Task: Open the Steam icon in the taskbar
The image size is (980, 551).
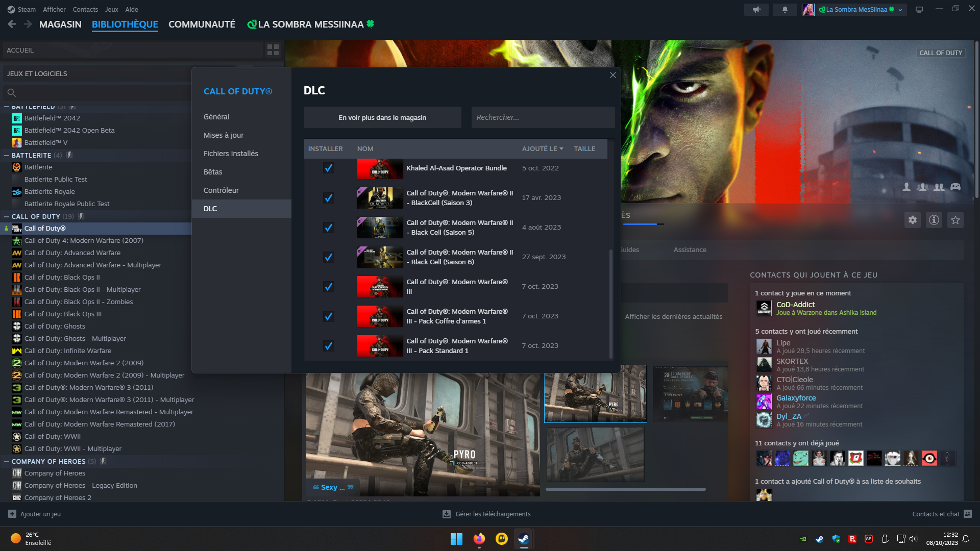Action: pos(524,539)
